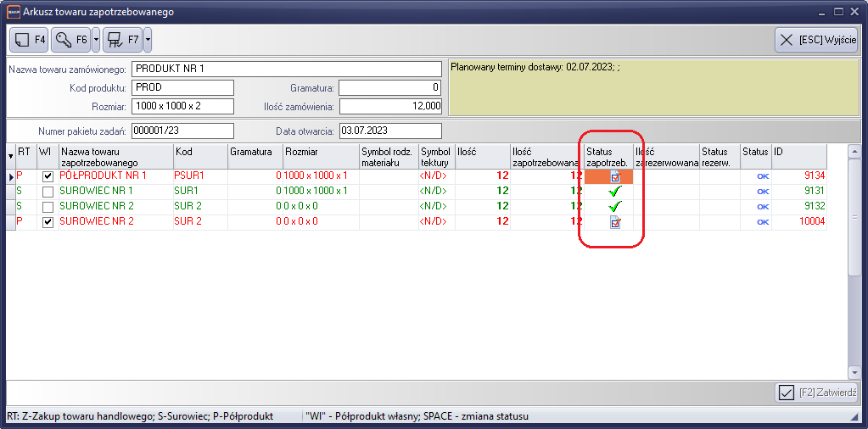Uncheck WI checkbox for PÓŁPRODUKT NR 1
The width and height of the screenshot is (868, 429).
[x=48, y=176]
